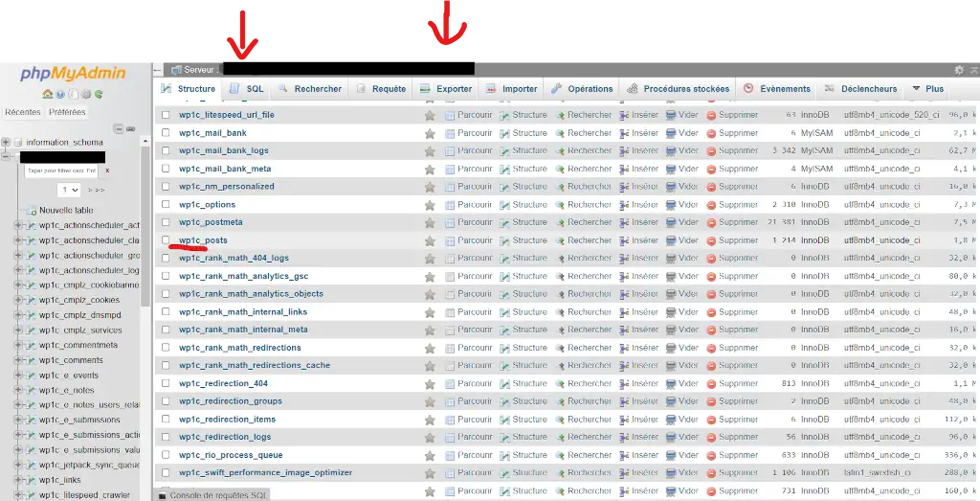Screen dimensions: 980x501
Task: Click favorite star for wp1c_mail_bank
Action: (x=430, y=133)
